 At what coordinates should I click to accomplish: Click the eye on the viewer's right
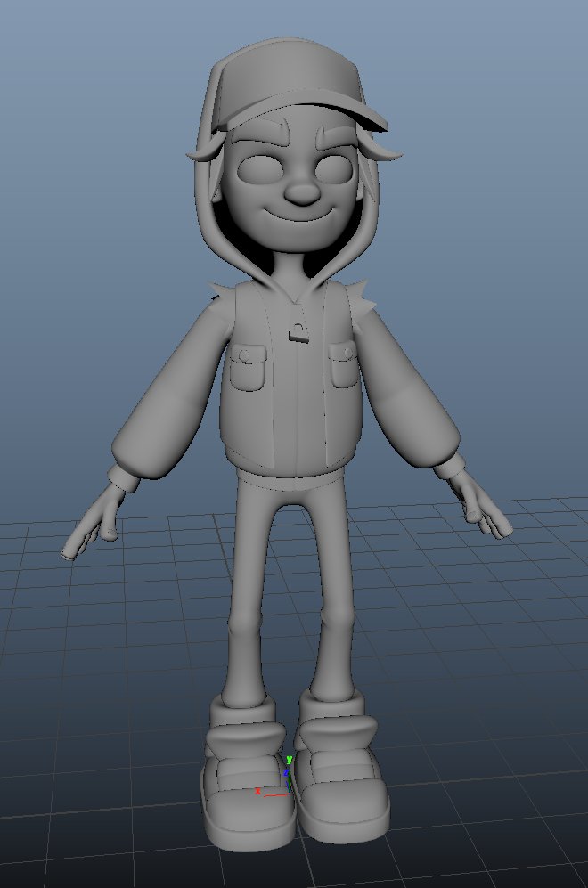(334, 167)
